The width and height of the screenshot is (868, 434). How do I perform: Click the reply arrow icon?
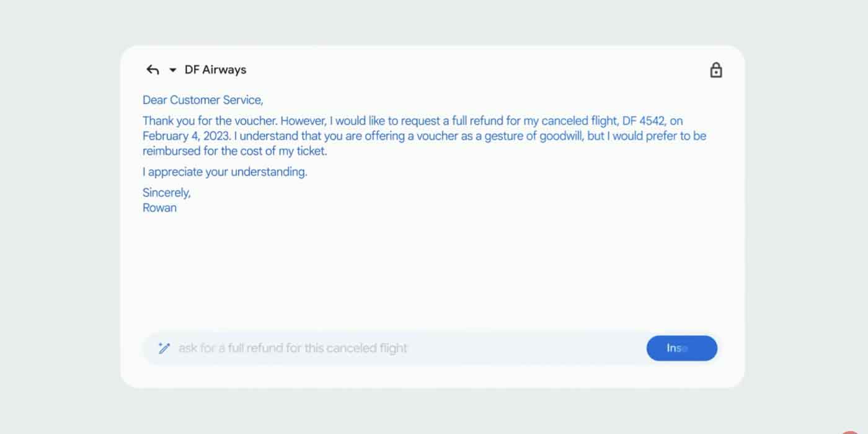[153, 70]
